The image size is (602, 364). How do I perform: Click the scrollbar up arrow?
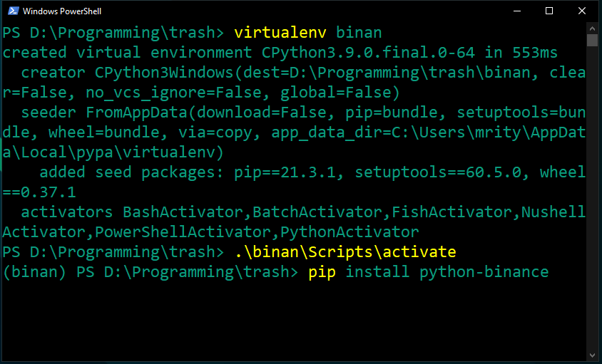pos(592,28)
